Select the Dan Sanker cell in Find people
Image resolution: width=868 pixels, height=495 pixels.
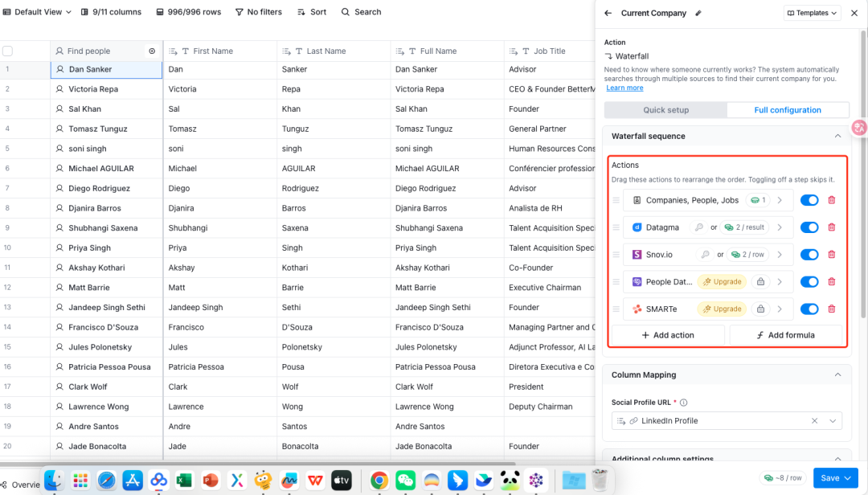106,70
